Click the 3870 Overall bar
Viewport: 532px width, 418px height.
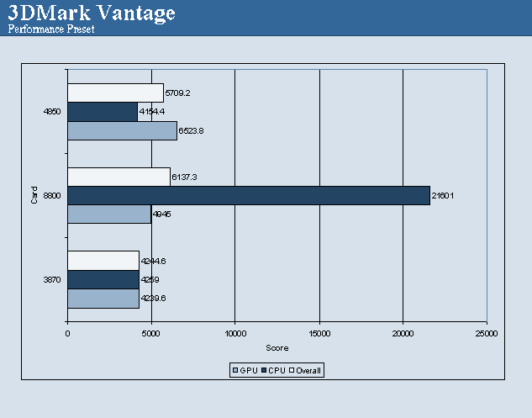(103, 261)
